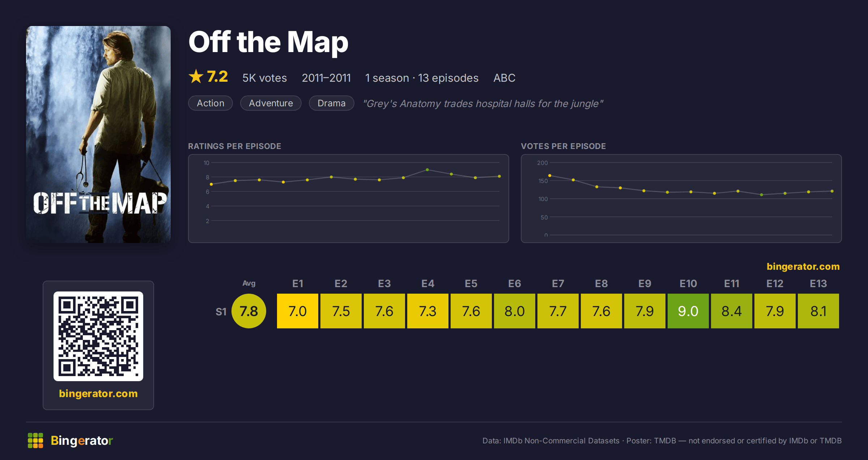Select episode E1 rated 7.0
The image size is (868, 460).
298,311
